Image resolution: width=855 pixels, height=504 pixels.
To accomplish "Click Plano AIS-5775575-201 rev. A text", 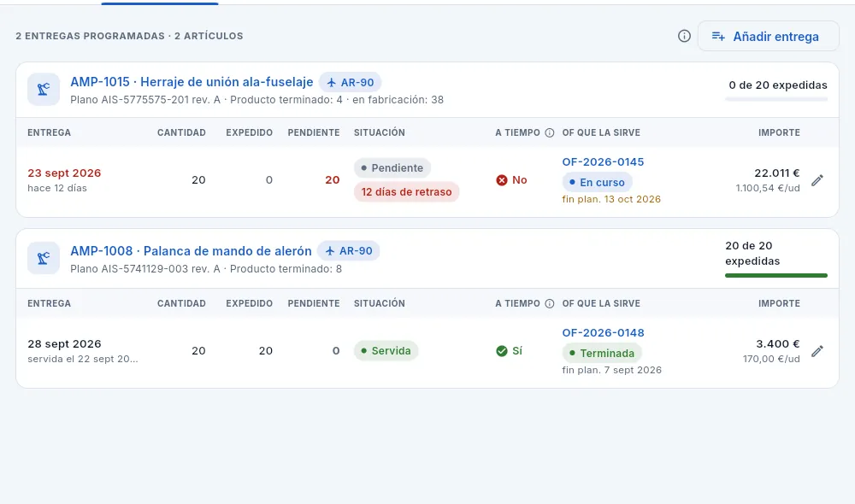I will [x=145, y=100].
